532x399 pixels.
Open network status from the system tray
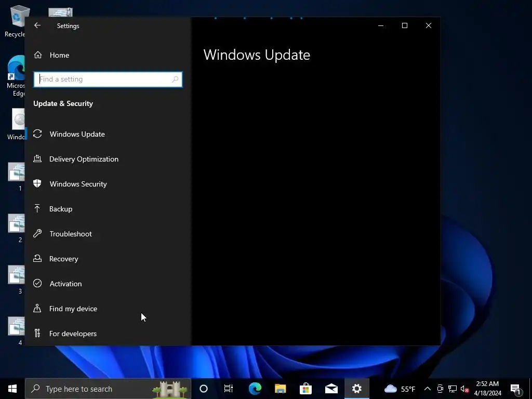453,389
